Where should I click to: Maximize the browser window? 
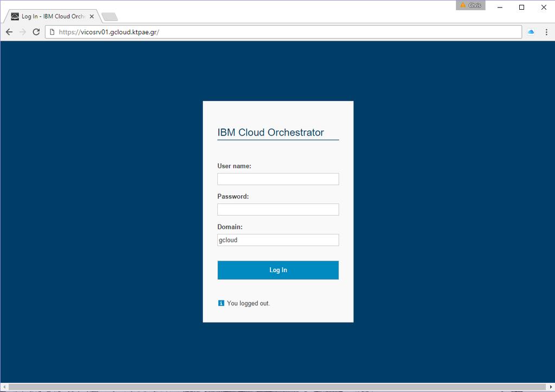[x=522, y=7]
